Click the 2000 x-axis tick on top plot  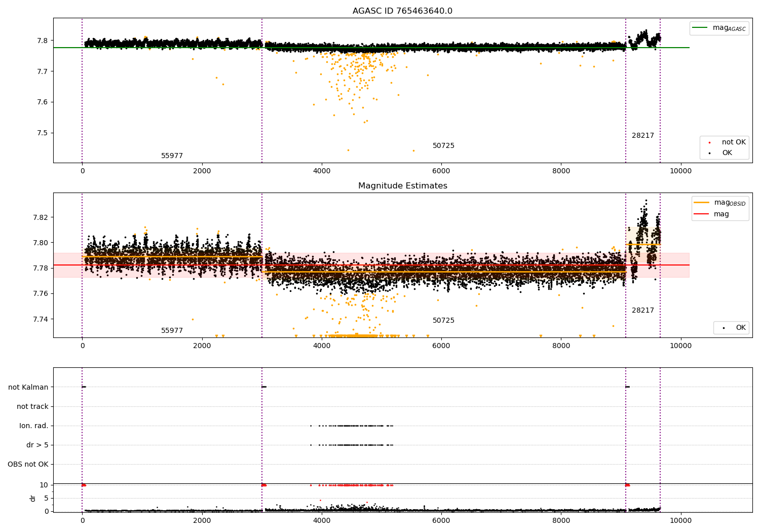click(x=202, y=171)
